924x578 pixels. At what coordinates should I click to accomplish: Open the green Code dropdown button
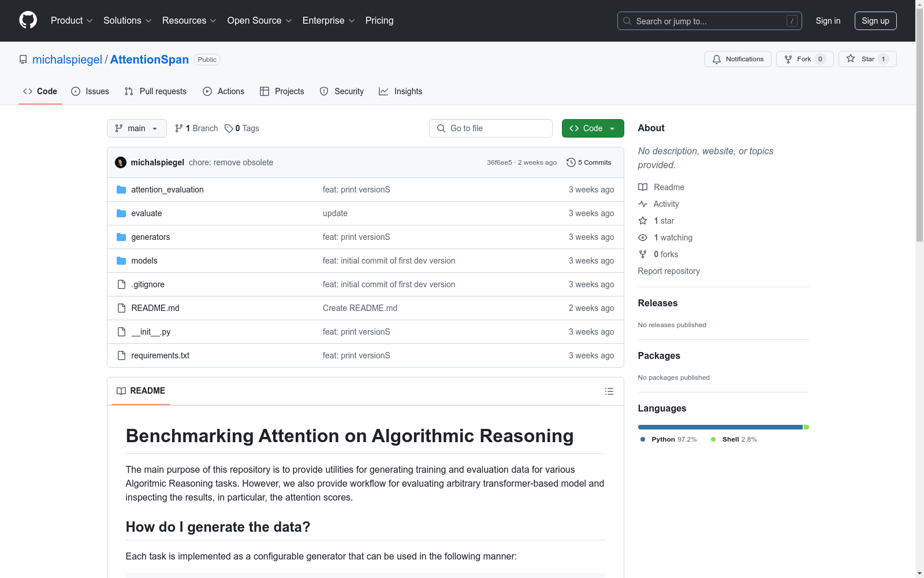[x=593, y=128]
